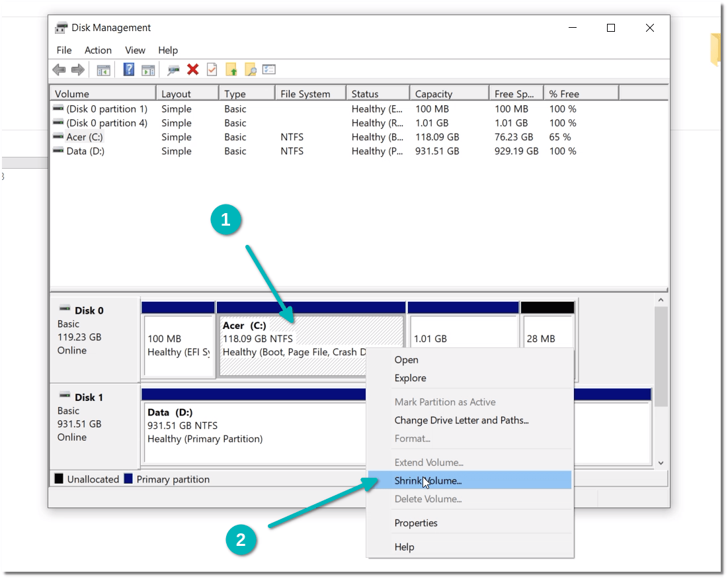Click the red X delete toolbar icon
Viewport: 728px width, 579px height.
pos(193,69)
